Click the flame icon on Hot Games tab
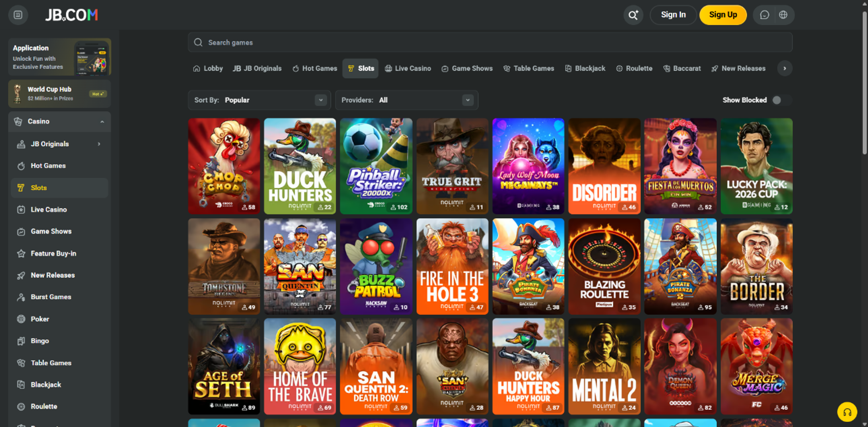Screen dimensions: 868x427 [295, 69]
